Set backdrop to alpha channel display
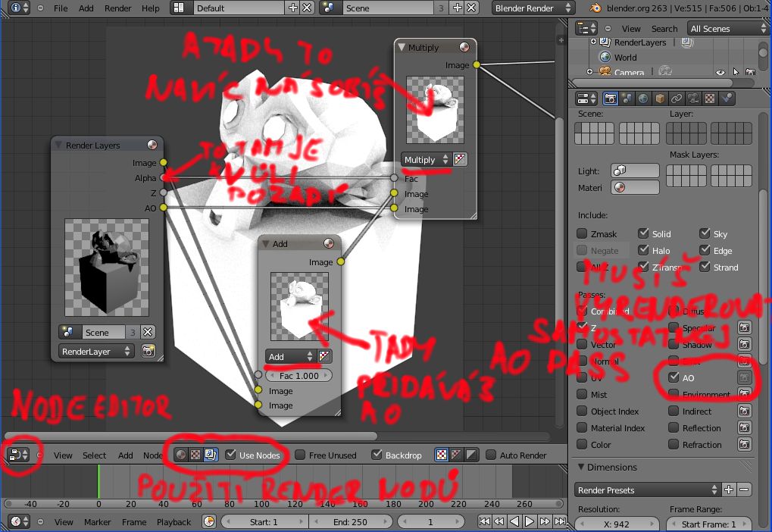772x532 pixels. click(471, 455)
